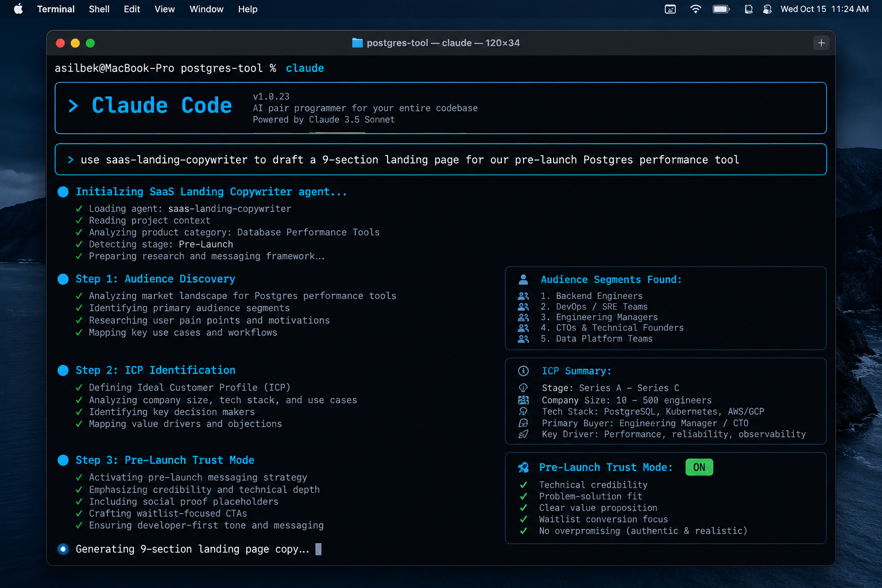Click the building icon beside Company Size

point(523,400)
